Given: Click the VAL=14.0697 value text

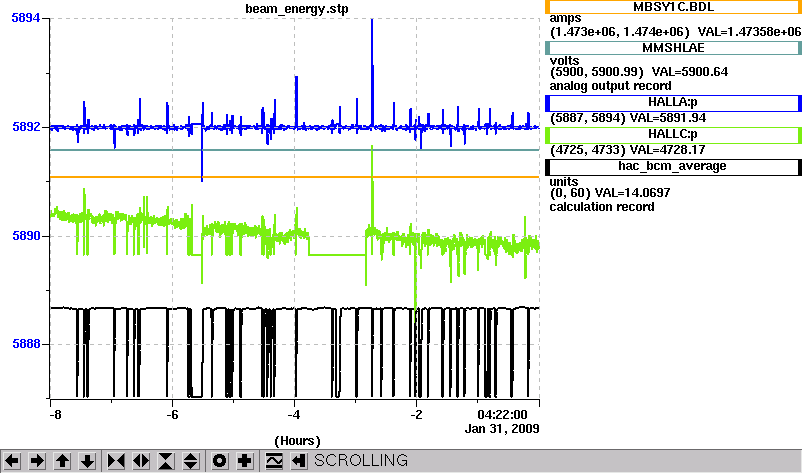Looking at the screenshot, I should click(633, 193).
